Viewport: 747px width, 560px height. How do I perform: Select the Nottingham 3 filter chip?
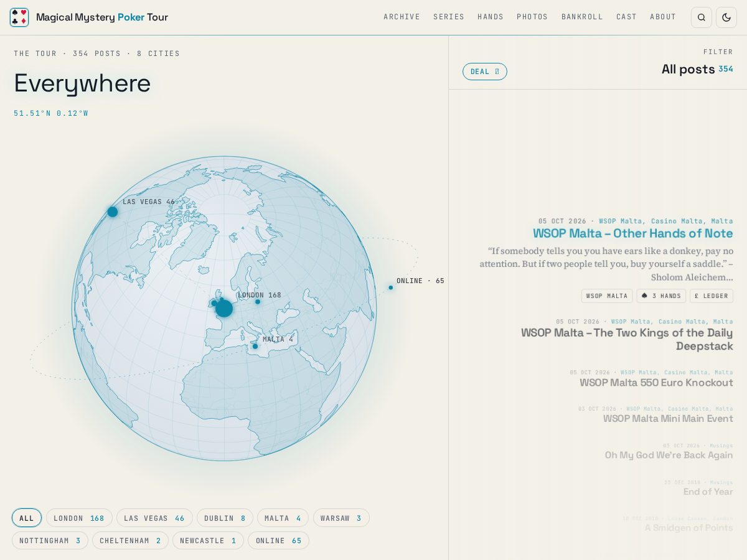(50, 541)
